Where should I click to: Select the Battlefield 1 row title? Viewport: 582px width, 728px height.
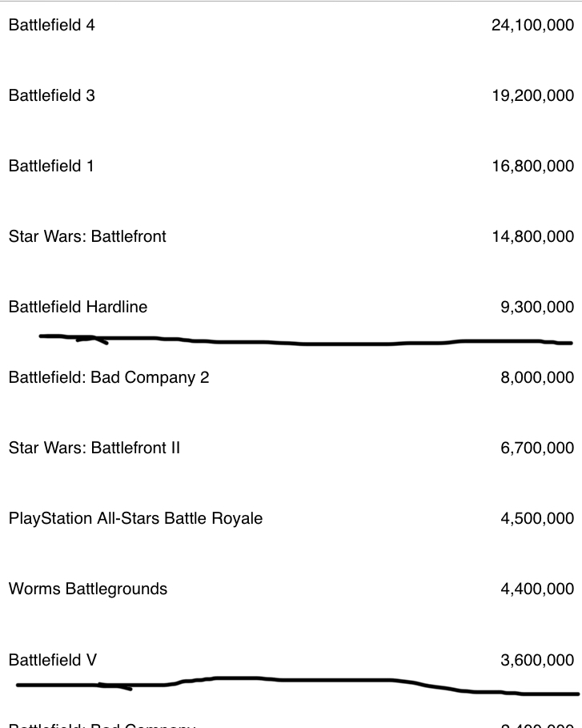coord(51,166)
